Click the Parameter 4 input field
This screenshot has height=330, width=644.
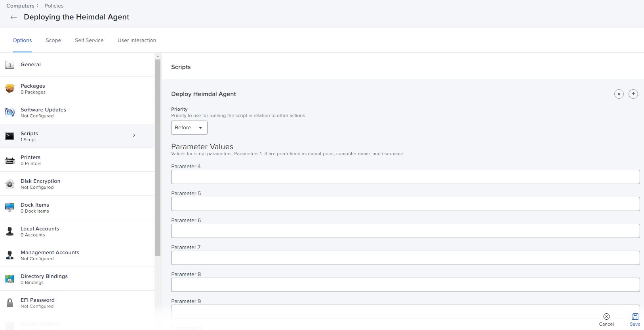[405, 177]
